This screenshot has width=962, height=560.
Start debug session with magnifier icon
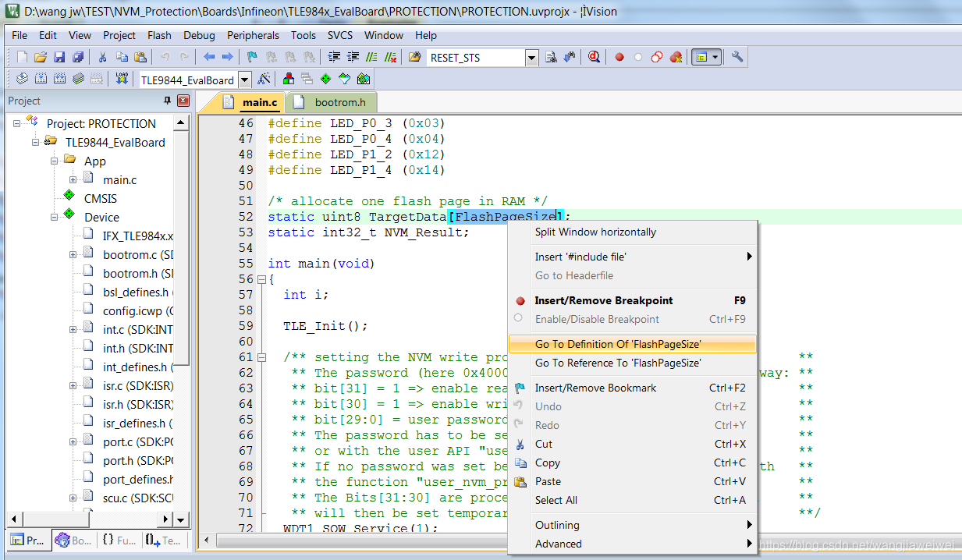tap(595, 57)
